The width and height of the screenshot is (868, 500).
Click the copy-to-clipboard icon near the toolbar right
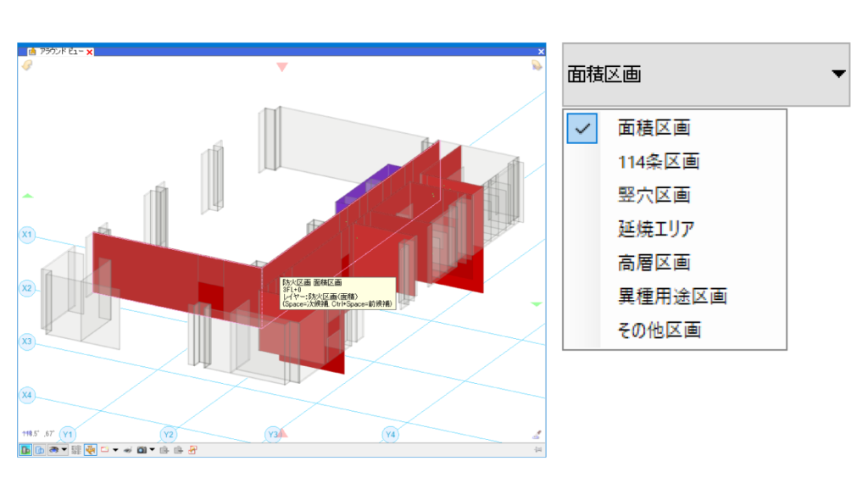pos(164,450)
